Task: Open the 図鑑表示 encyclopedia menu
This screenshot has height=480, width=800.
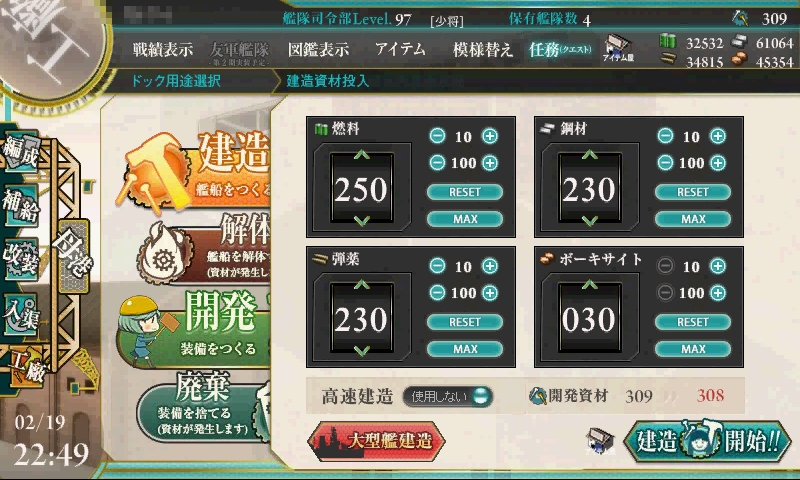Action: coord(318,49)
